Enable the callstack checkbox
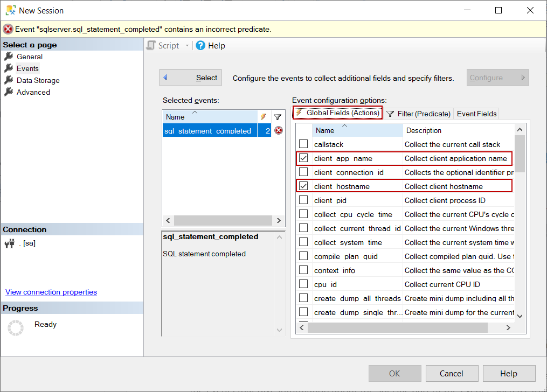 (x=303, y=144)
